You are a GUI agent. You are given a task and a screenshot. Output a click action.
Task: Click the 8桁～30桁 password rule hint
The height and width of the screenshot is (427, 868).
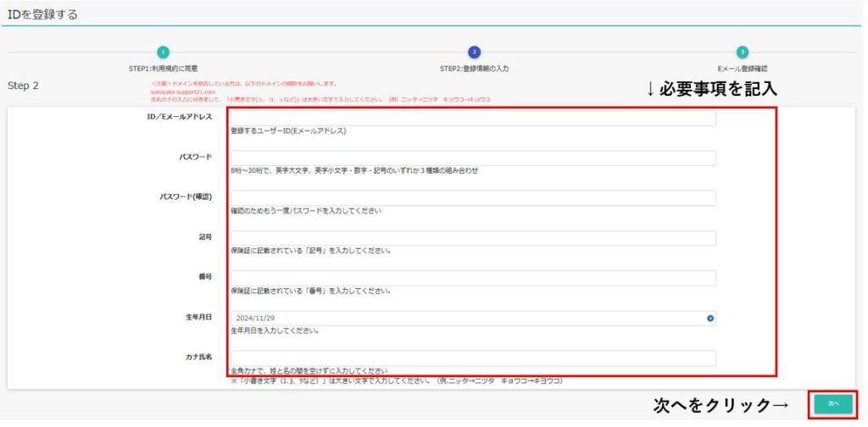354,171
